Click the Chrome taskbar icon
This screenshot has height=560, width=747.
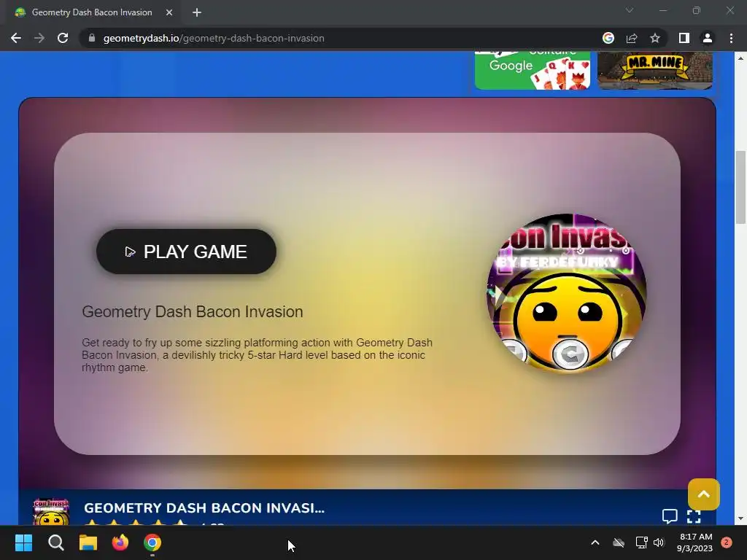coord(152,542)
